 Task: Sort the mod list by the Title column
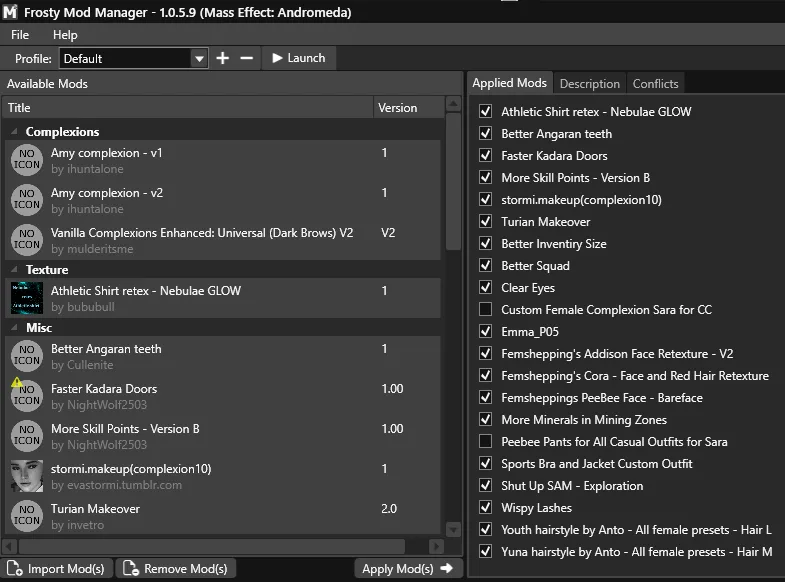[x=188, y=108]
